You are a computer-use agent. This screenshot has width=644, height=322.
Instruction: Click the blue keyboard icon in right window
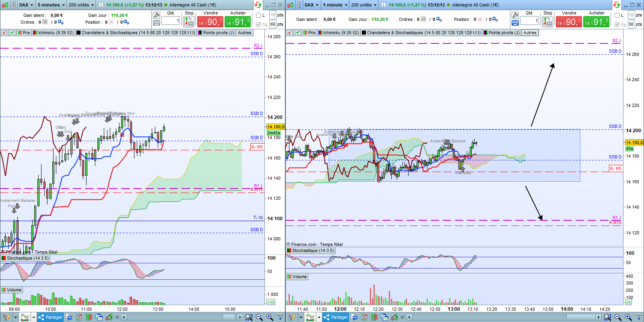pos(515,23)
